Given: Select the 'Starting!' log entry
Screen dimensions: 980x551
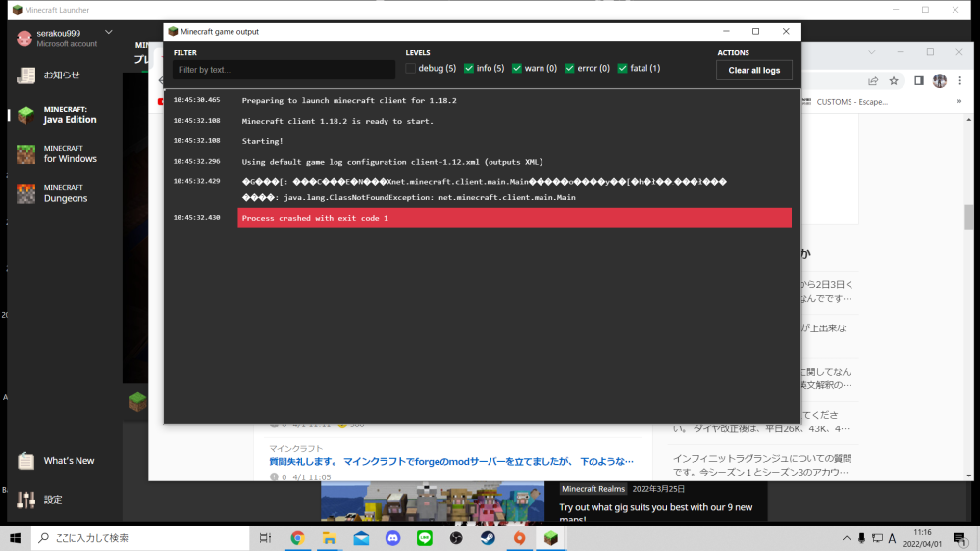Looking at the screenshot, I should point(263,141).
